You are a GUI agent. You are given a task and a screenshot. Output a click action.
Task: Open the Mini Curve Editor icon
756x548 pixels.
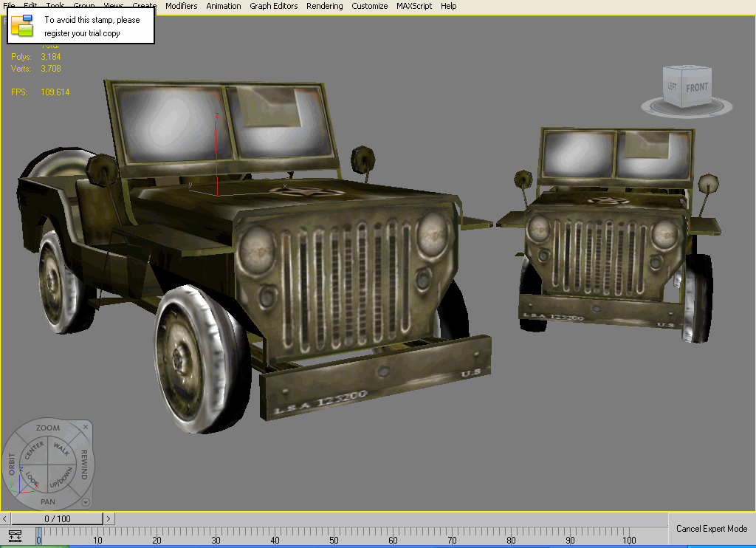(15, 535)
